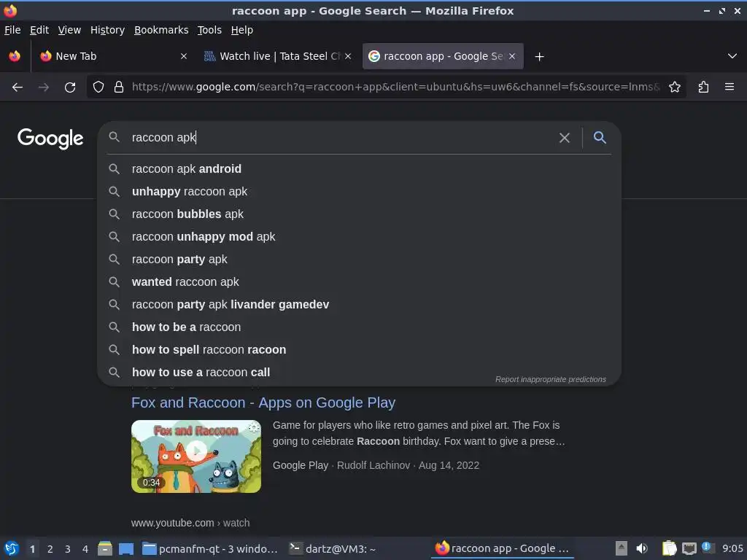
Task: Open update notifier tray icon
Action: [x=708, y=548]
